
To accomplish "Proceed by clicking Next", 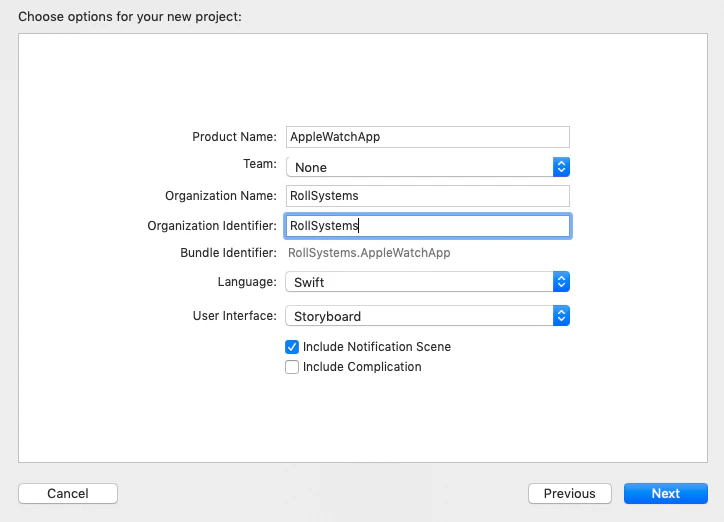I will click(665, 493).
